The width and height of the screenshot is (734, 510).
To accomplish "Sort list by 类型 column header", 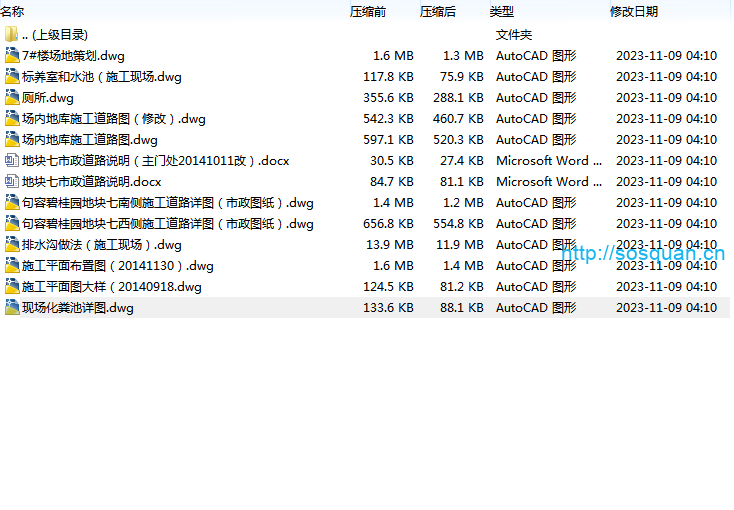I will [501, 11].
